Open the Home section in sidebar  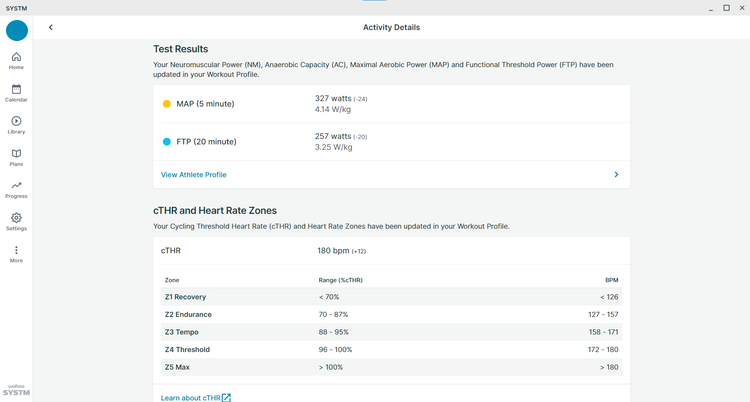pyautogui.click(x=16, y=61)
